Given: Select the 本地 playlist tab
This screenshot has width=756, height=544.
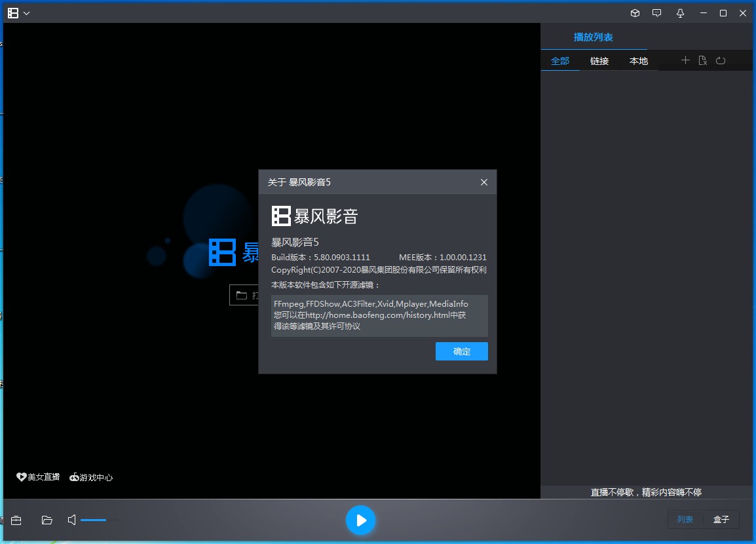Looking at the screenshot, I should (638, 60).
